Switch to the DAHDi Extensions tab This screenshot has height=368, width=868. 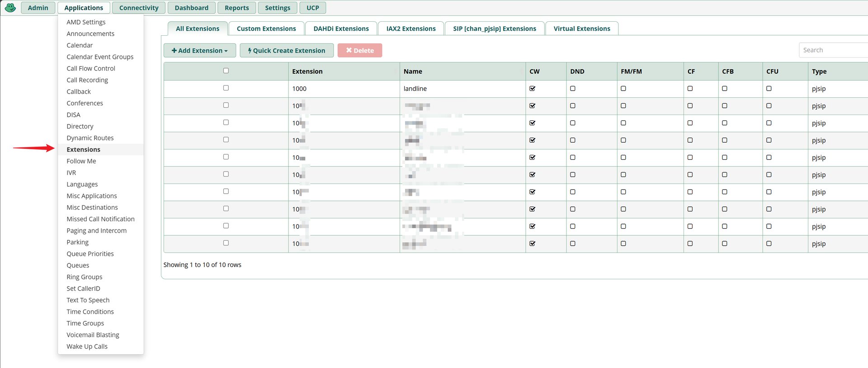pyautogui.click(x=341, y=29)
